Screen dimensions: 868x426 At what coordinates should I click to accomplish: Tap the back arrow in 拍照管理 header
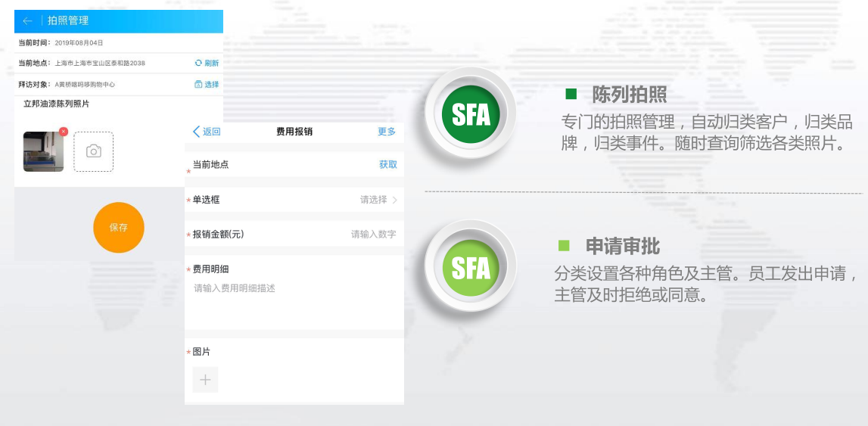[x=27, y=21]
